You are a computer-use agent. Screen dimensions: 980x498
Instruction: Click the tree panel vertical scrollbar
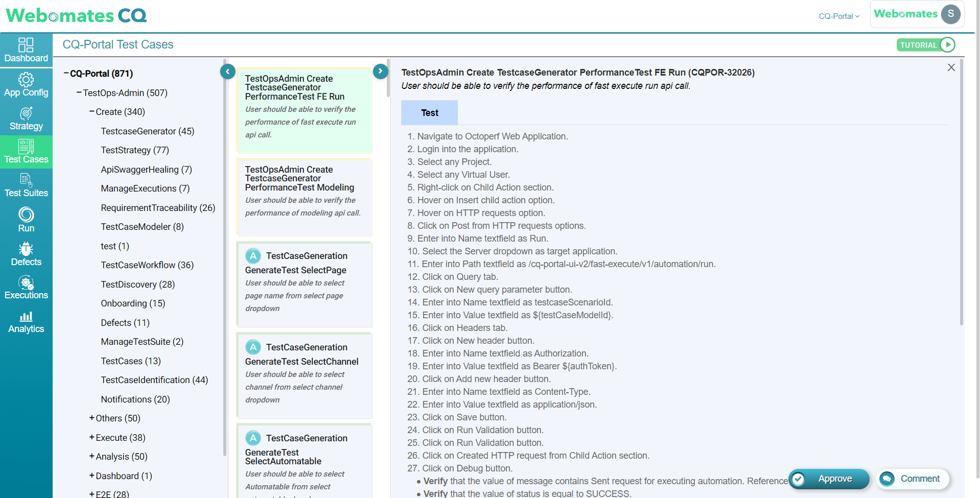225,257
